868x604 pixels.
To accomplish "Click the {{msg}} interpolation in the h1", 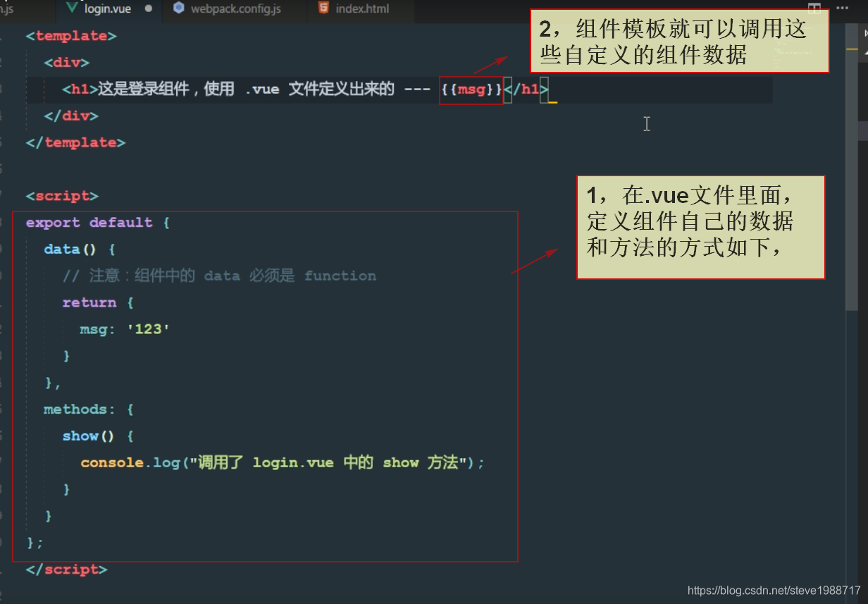I will [x=471, y=90].
